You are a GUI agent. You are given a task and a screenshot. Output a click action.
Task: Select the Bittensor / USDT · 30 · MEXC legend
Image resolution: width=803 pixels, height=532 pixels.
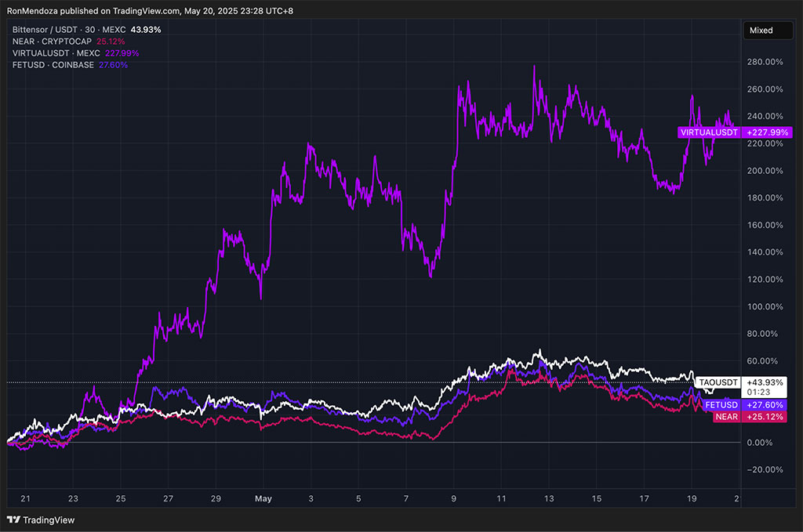tap(69, 30)
